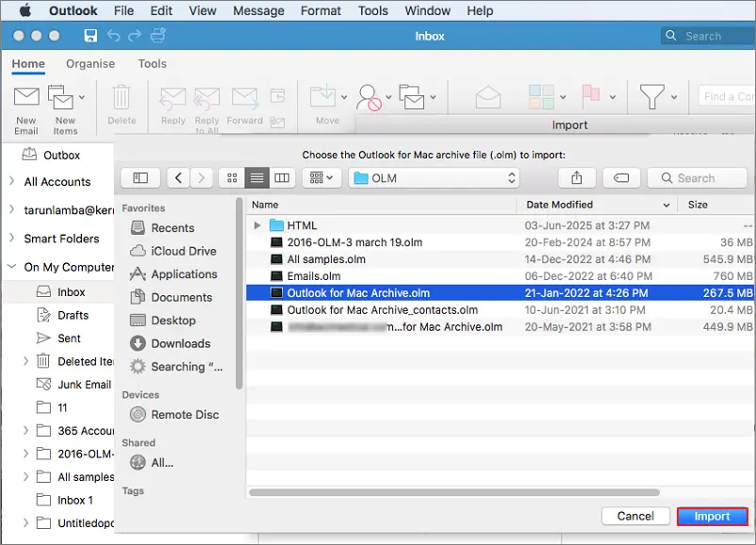756x545 pixels.
Task: Click the Filter funnel icon
Action: coord(651,97)
